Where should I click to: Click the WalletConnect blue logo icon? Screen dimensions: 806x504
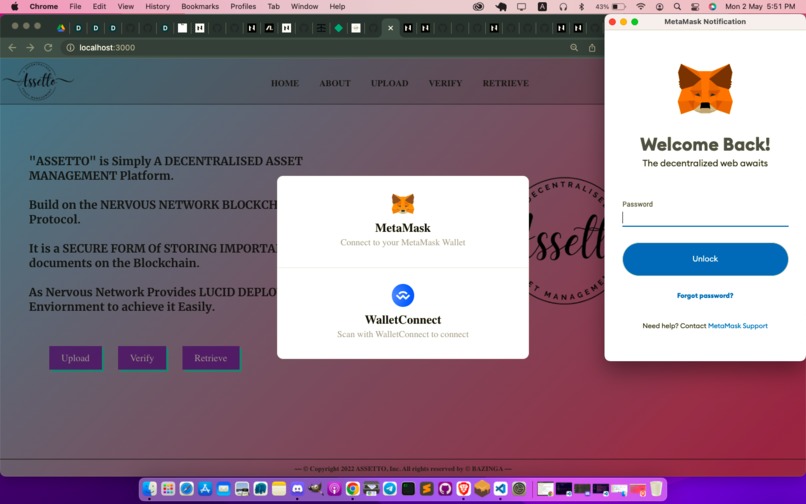click(x=402, y=295)
